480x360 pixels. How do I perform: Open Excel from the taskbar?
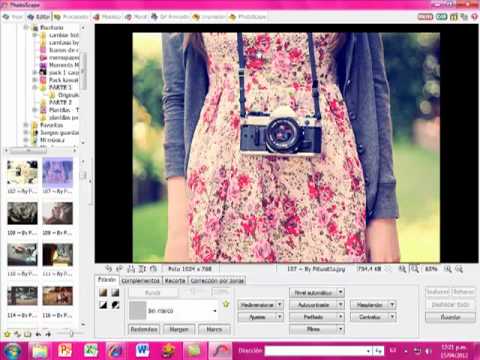click(x=91, y=351)
